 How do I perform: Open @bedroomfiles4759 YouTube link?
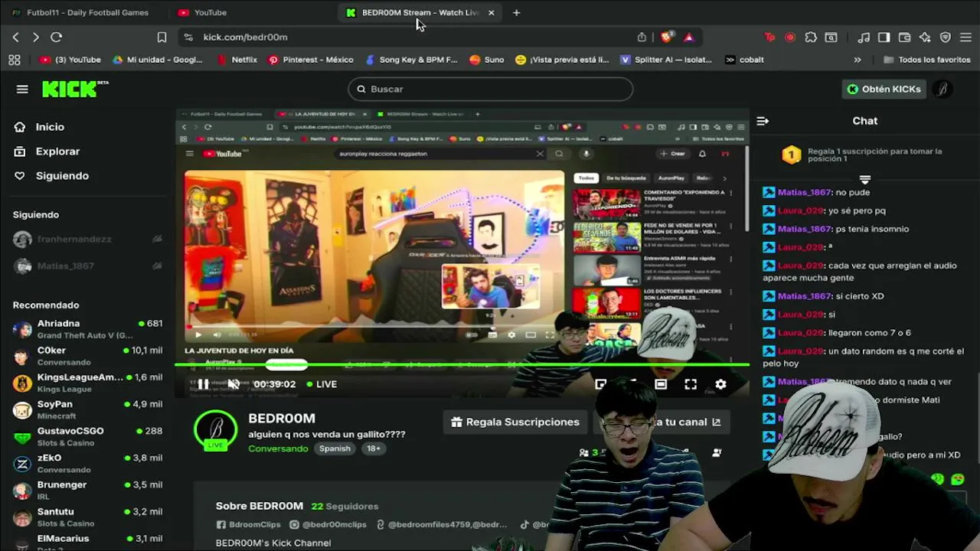coord(441,525)
